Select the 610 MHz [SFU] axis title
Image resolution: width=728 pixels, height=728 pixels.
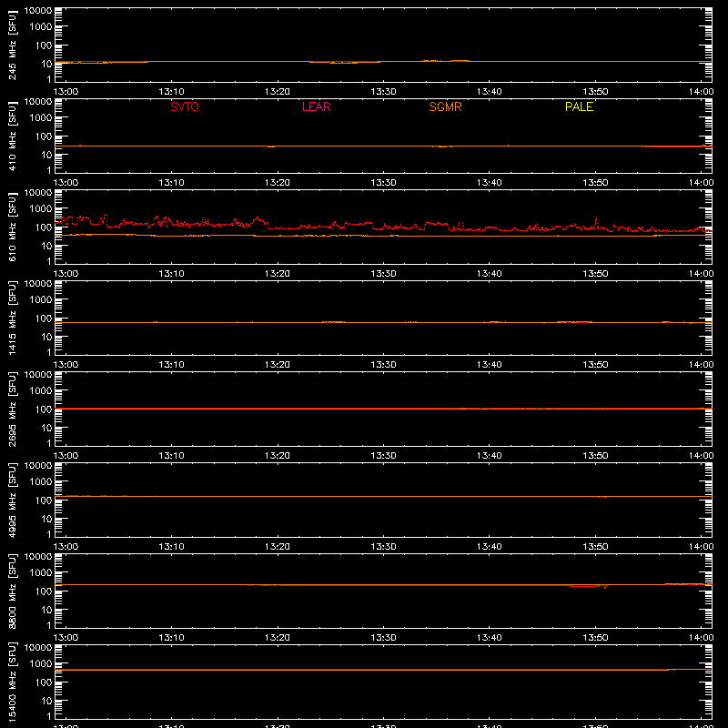click(13, 227)
